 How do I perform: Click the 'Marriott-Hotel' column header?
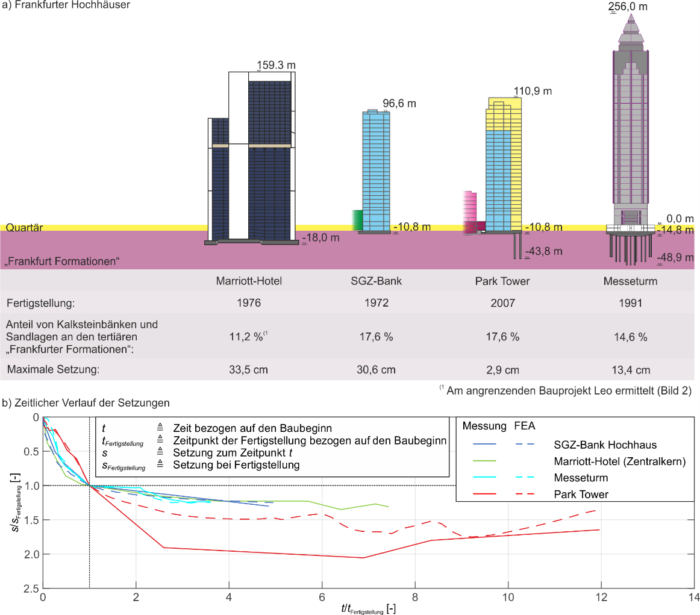coord(249,281)
